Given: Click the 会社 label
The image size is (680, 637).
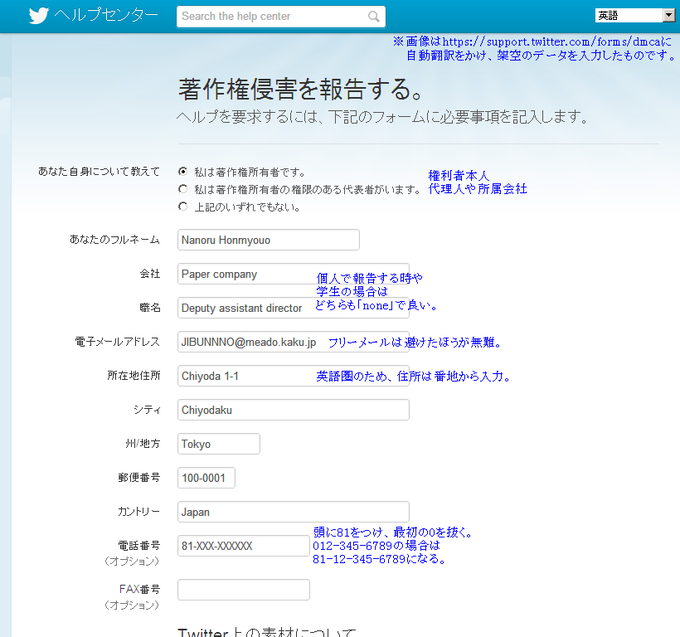Looking at the screenshot, I should click(150, 274).
